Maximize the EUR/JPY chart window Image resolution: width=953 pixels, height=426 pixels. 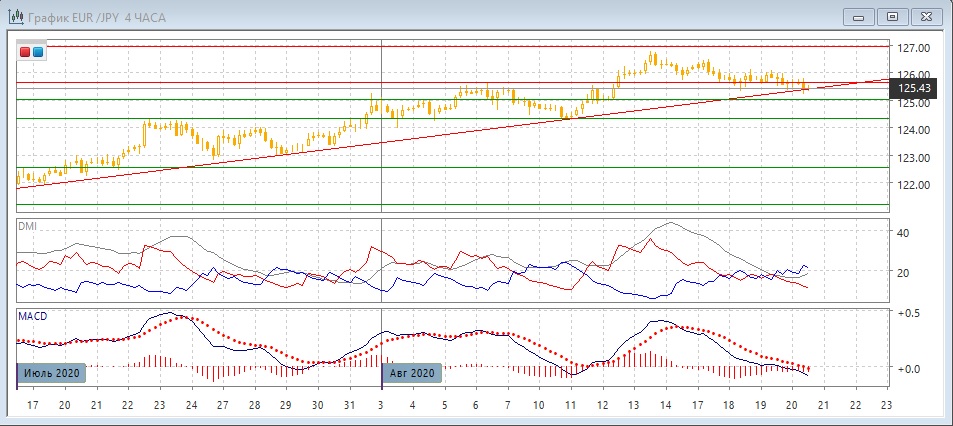[893, 16]
